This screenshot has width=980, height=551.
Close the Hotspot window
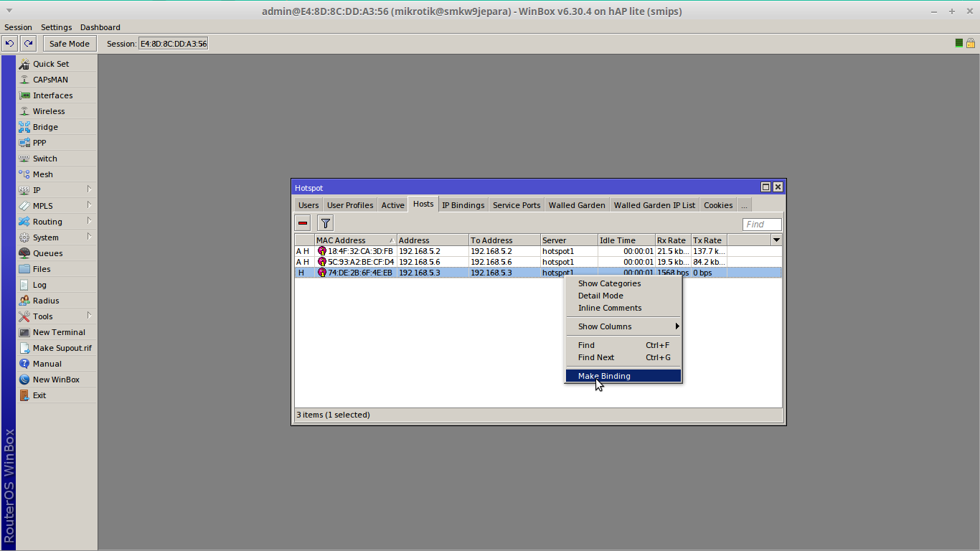pyautogui.click(x=778, y=187)
